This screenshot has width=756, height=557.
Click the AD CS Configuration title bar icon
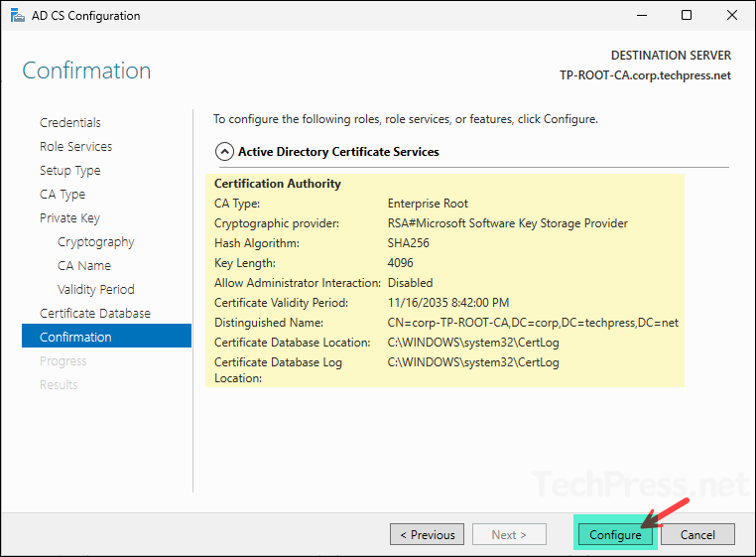click(x=17, y=16)
